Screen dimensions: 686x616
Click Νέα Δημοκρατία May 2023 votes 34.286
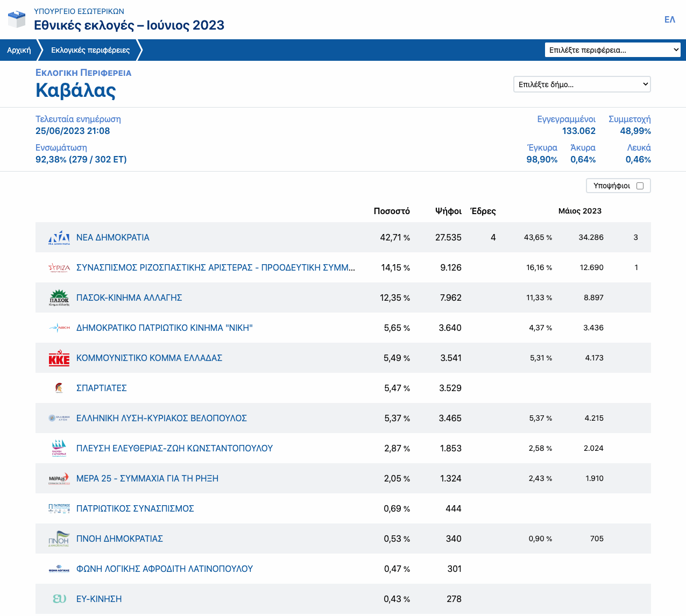coord(591,237)
